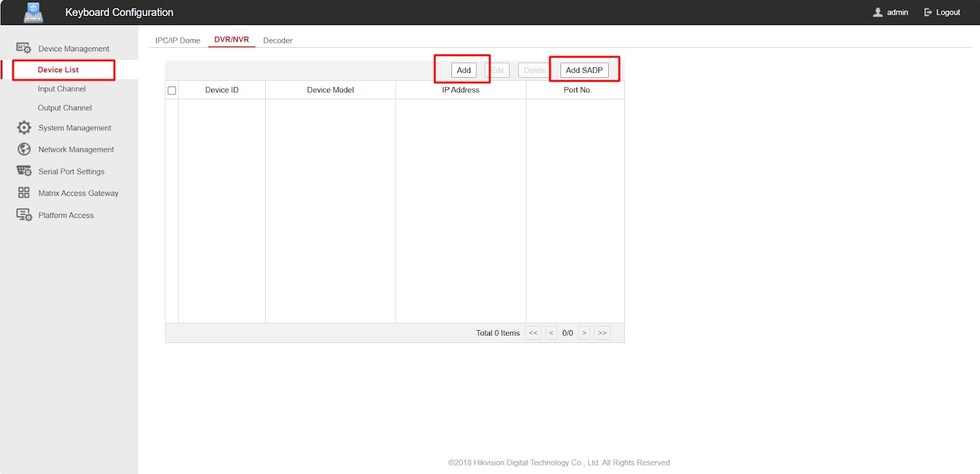Open Input Channel in the sidebar
The height and width of the screenshot is (474, 980).
point(62,89)
